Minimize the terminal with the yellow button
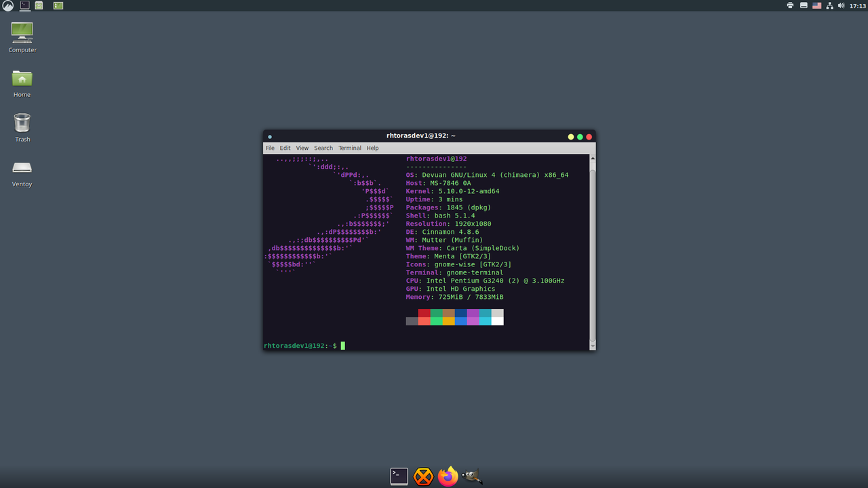The image size is (868, 488). pos(571,137)
